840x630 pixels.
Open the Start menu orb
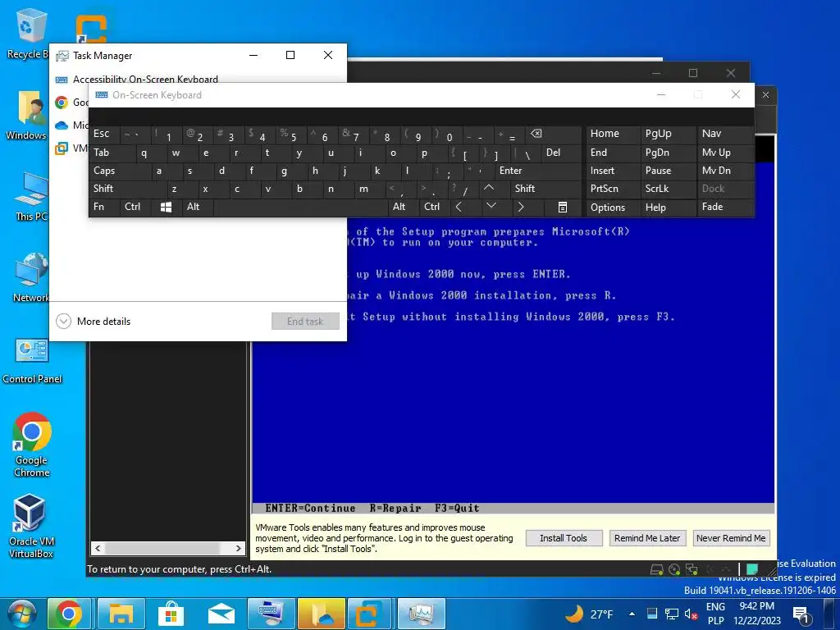(21, 614)
